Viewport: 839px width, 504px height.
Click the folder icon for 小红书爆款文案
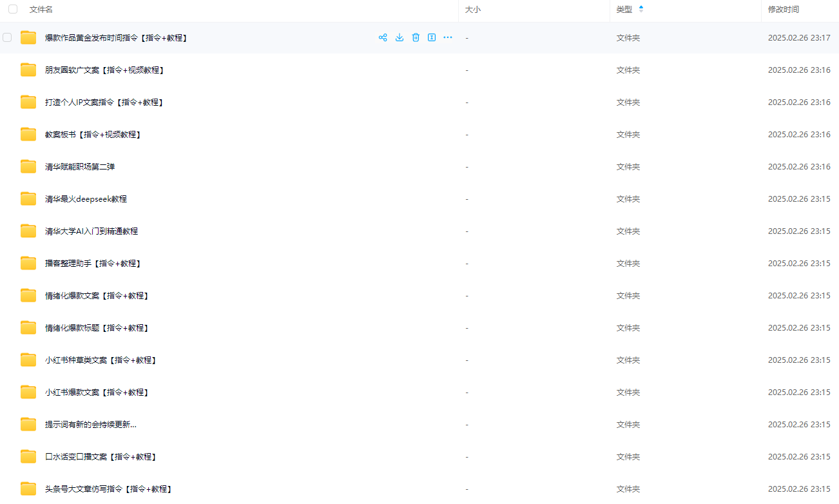(x=28, y=392)
